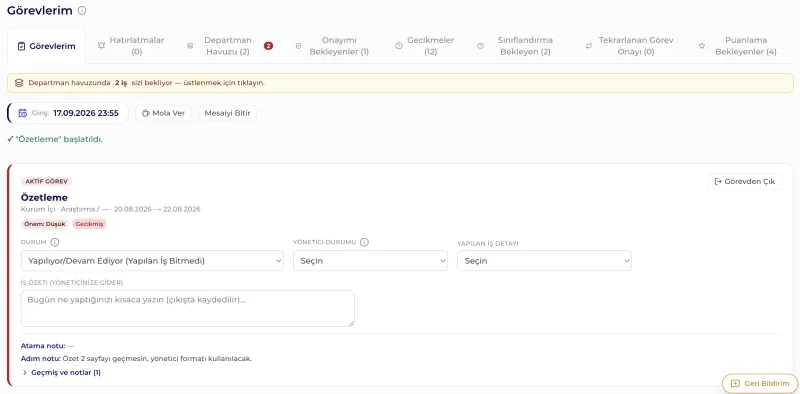The height and width of the screenshot is (394, 800).
Task: Click the star icon of Puanlama Bekleyenler
Action: [702, 46]
